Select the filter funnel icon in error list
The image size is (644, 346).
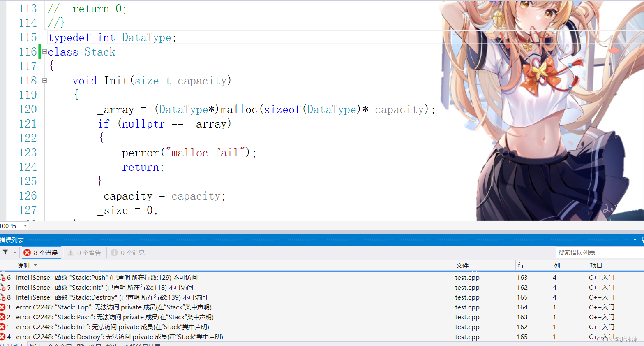[x=5, y=253]
